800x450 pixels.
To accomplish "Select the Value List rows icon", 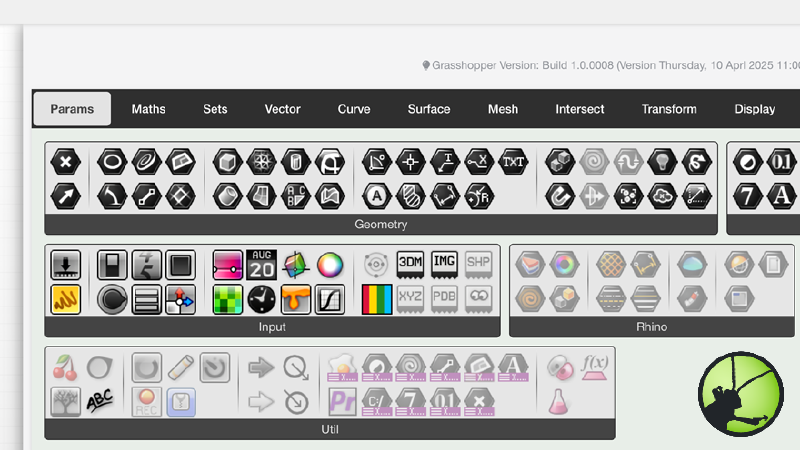I will [x=146, y=299].
